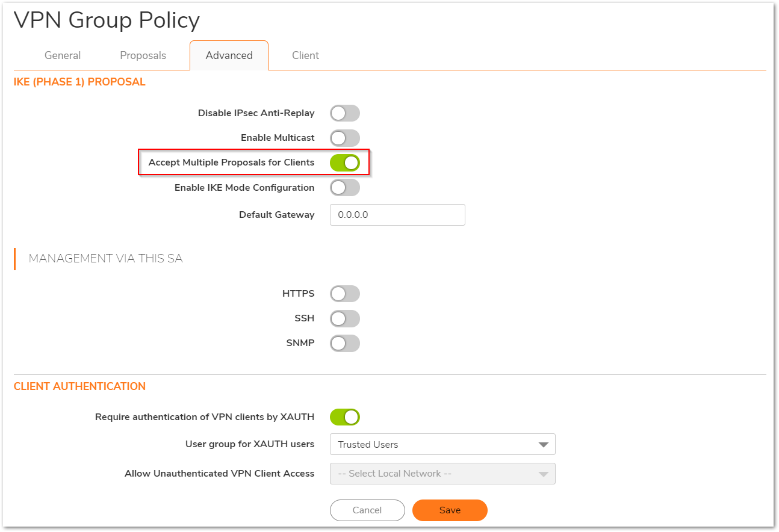
Task: Click the Cancel button
Action: (x=367, y=510)
